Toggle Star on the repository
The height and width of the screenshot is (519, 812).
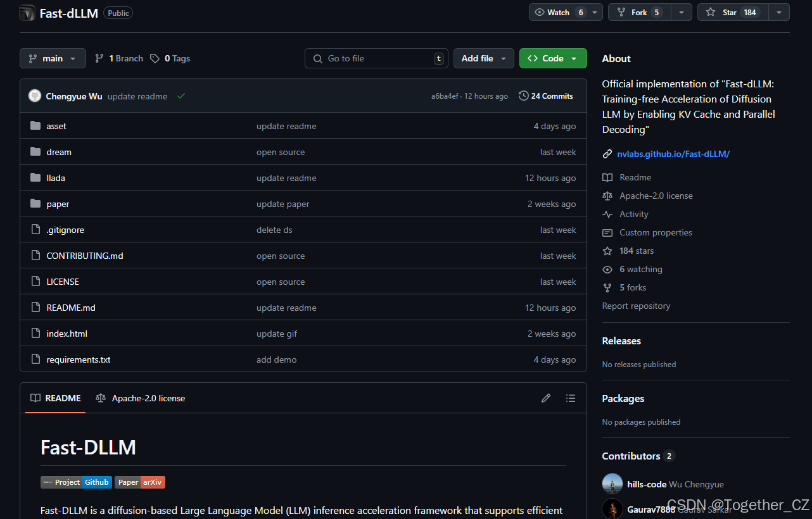tap(733, 13)
